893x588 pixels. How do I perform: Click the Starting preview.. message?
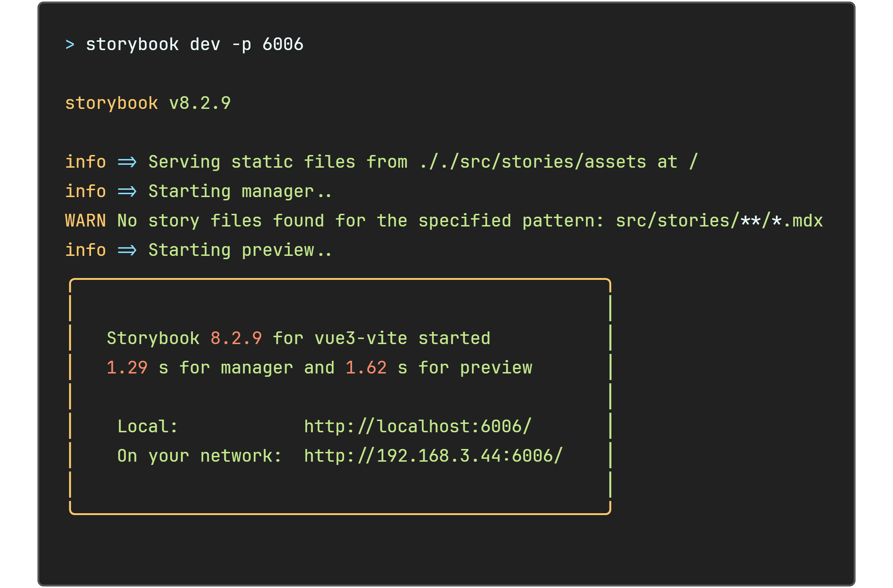(x=241, y=251)
